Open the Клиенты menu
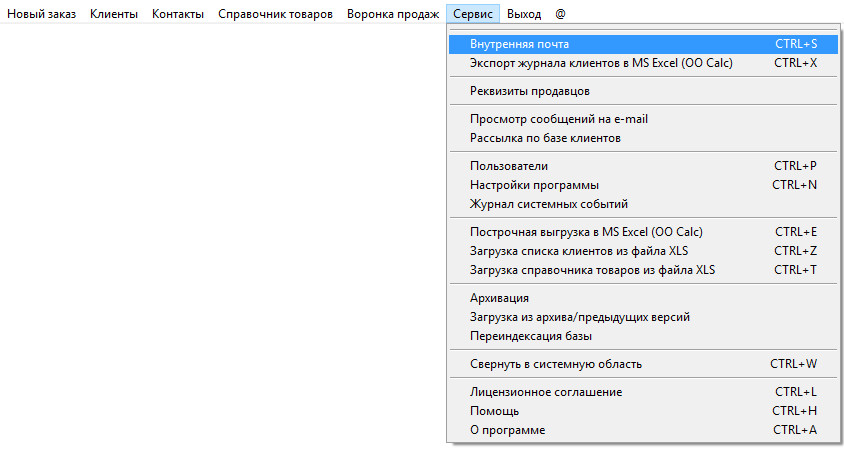This screenshot has width=844, height=449. click(x=113, y=14)
